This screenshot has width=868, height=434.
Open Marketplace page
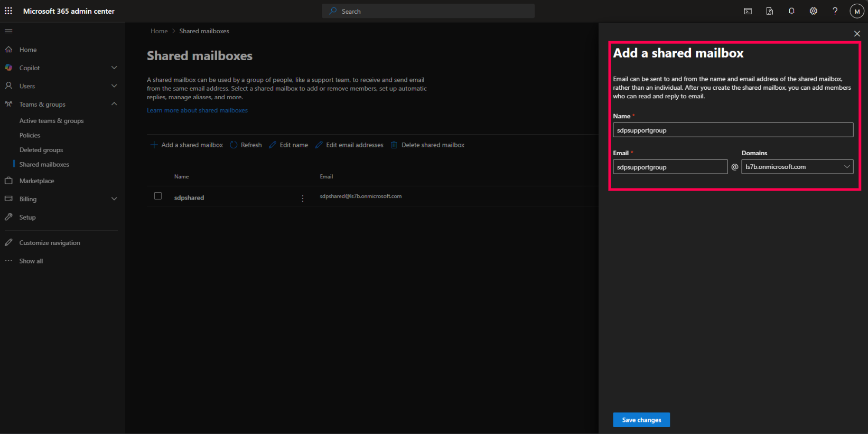[x=37, y=181]
